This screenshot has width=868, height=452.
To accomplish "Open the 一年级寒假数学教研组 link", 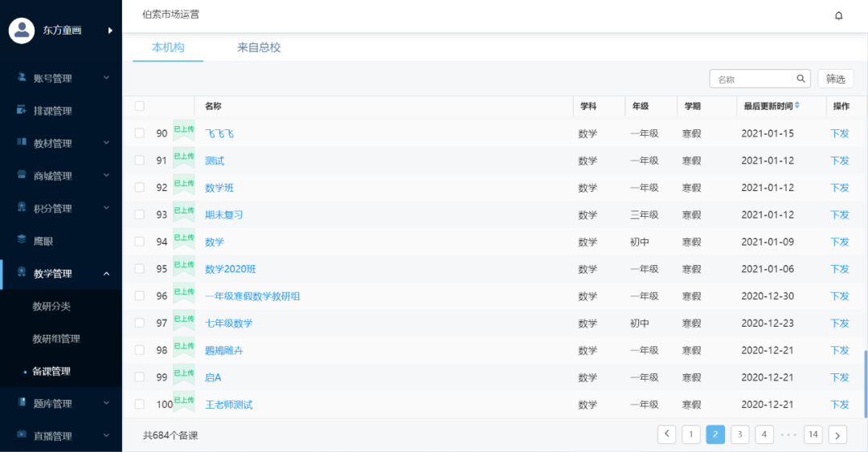I will point(252,296).
